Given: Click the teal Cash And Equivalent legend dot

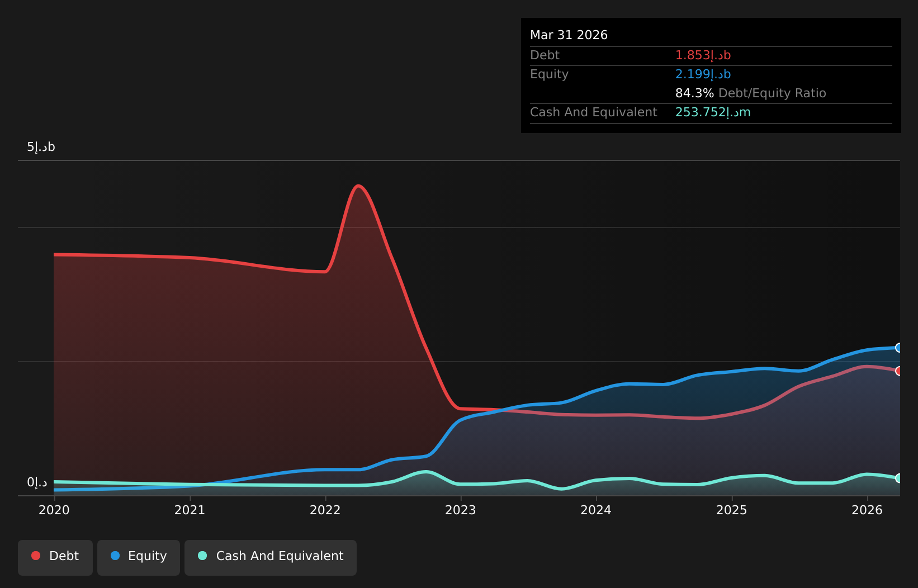Looking at the screenshot, I should click(202, 556).
